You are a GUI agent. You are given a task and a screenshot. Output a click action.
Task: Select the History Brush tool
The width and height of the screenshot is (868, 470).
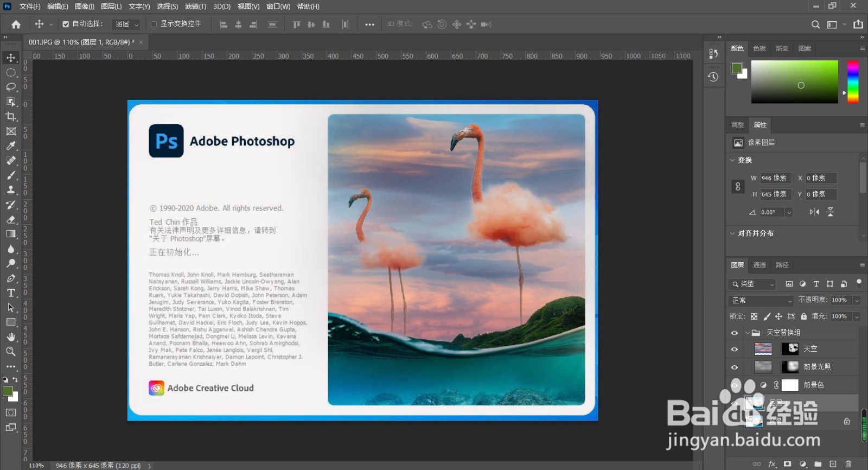point(11,205)
